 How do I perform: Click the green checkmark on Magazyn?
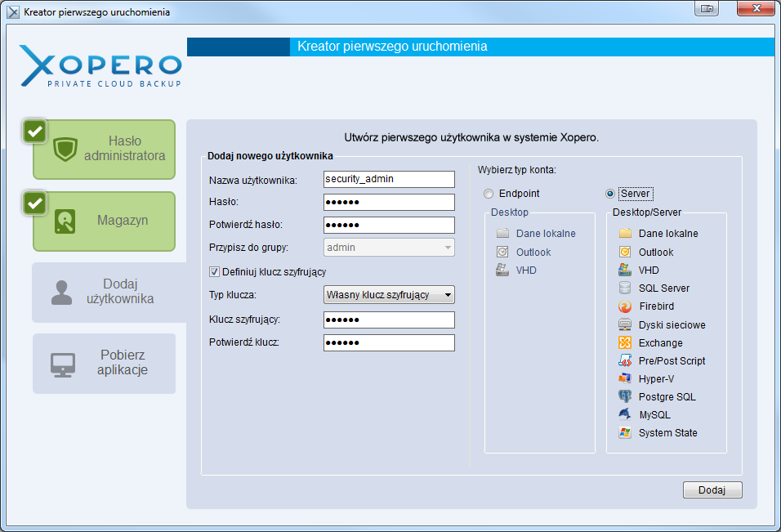point(35,203)
